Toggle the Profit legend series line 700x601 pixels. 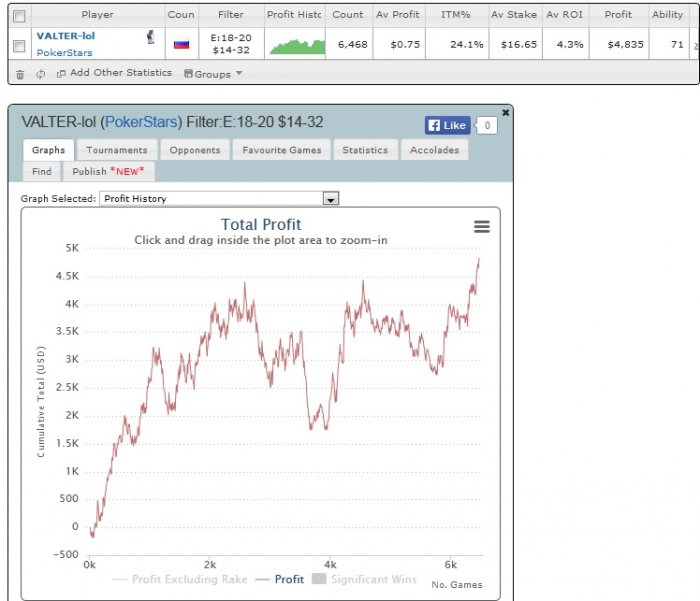[279, 579]
